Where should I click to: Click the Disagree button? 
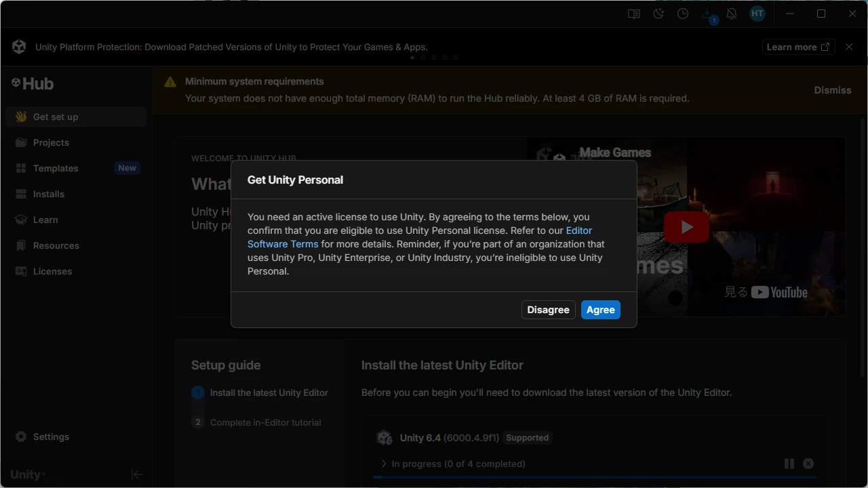(548, 310)
